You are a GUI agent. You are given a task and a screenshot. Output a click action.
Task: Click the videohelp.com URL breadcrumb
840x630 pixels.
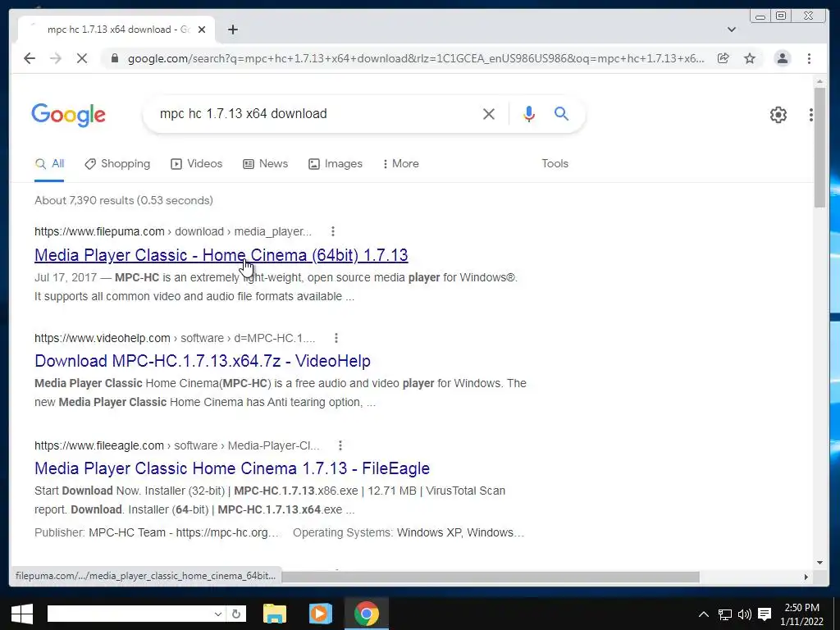(x=175, y=338)
